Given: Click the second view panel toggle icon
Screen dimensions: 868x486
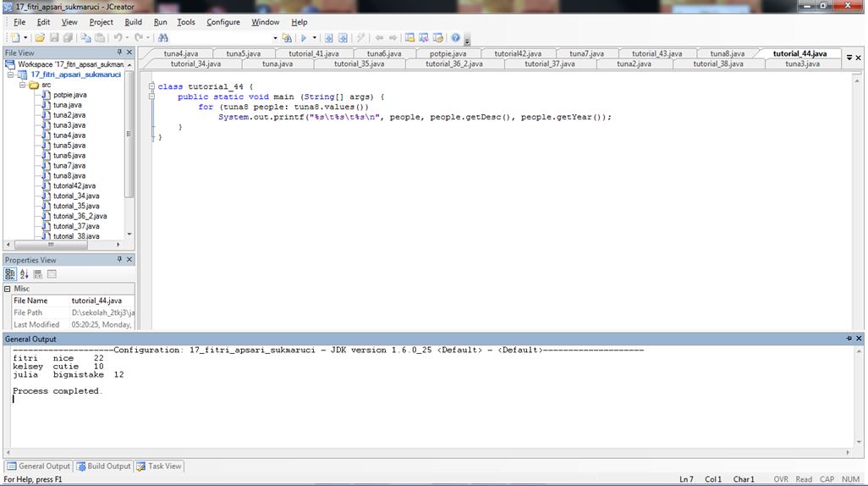Looking at the screenshot, I should click(424, 38).
